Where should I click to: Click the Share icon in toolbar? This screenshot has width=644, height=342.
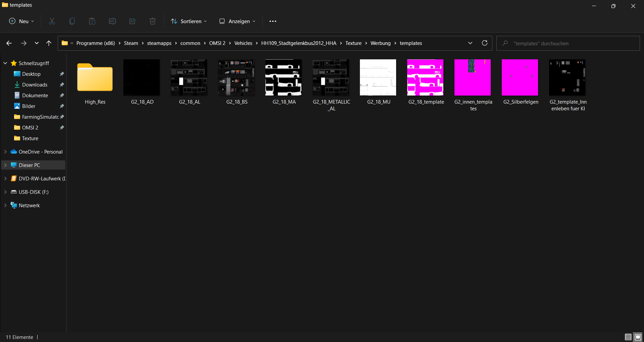pos(132,21)
